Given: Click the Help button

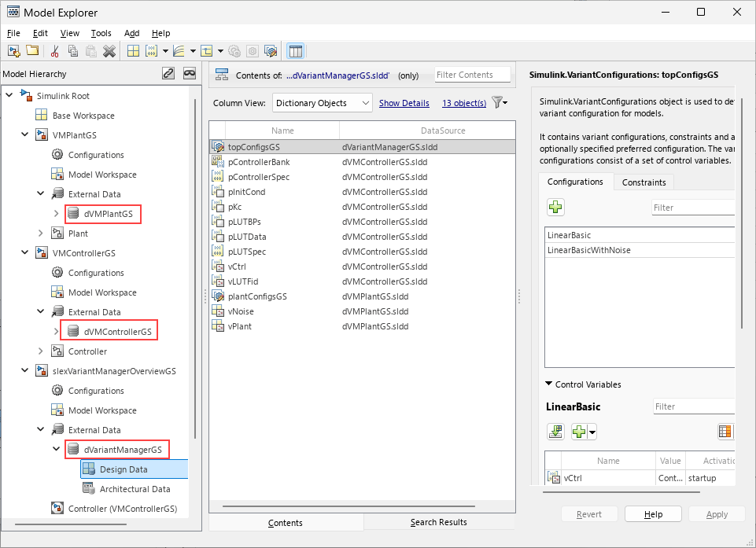Looking at the screenshot, I should click(653, 514).
